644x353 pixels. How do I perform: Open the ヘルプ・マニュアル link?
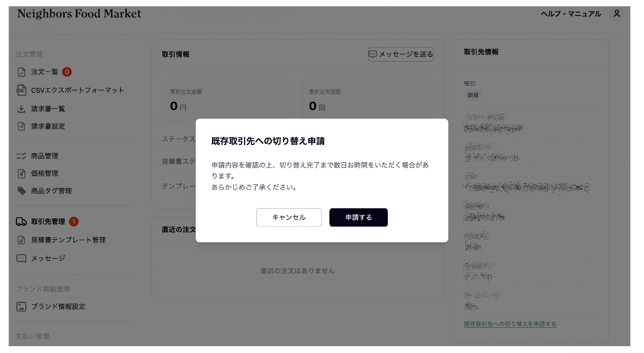pos(571,14)
